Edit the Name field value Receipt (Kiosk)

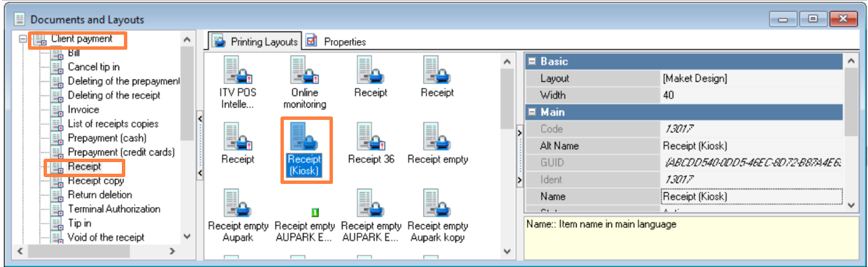[x=752, y=197]
